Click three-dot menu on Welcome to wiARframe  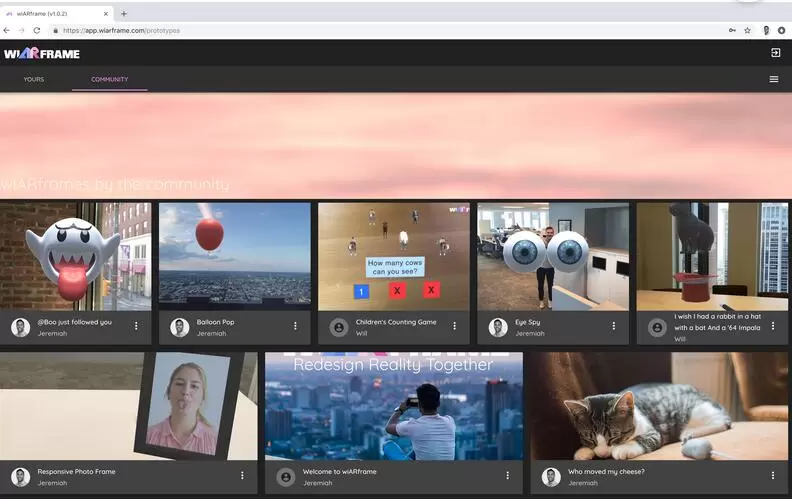click(x=507, y=476)
